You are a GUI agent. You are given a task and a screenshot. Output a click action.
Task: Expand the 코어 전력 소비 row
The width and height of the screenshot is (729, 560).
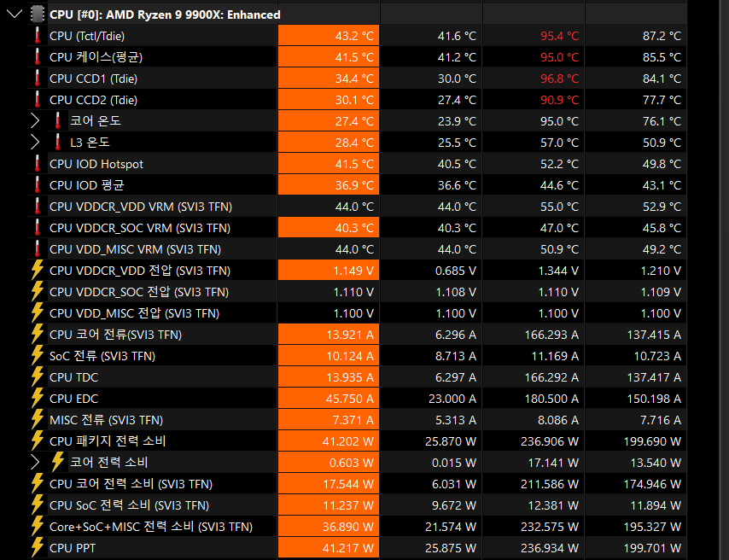click(x=35, y=463)
